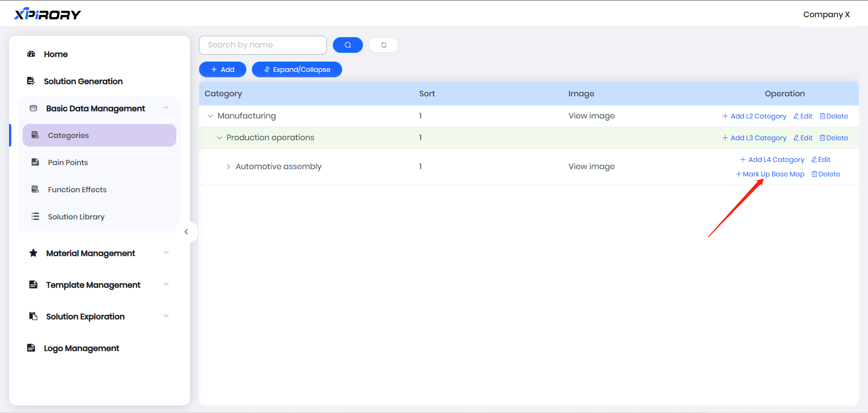Focus the Search by name field
Viewport: 868px width, 413px height.
click(263, 45)
